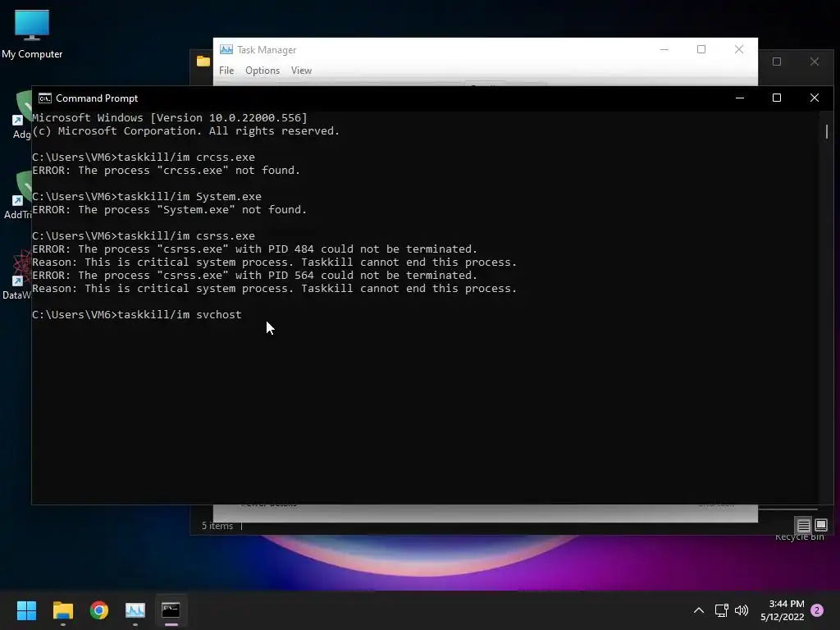Minimize the Command Prompt window
This screenshot has height=630, width=840.
click(740, 98)
